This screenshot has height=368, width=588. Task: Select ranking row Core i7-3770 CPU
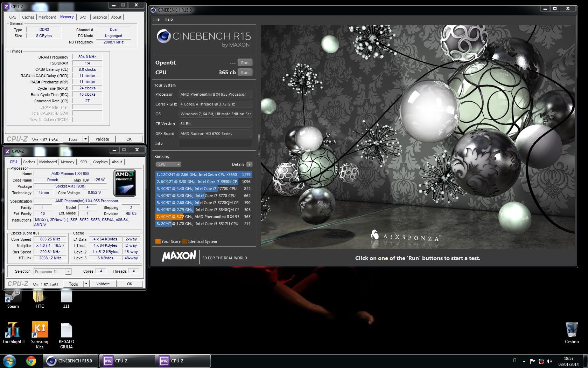pos(204,196)
